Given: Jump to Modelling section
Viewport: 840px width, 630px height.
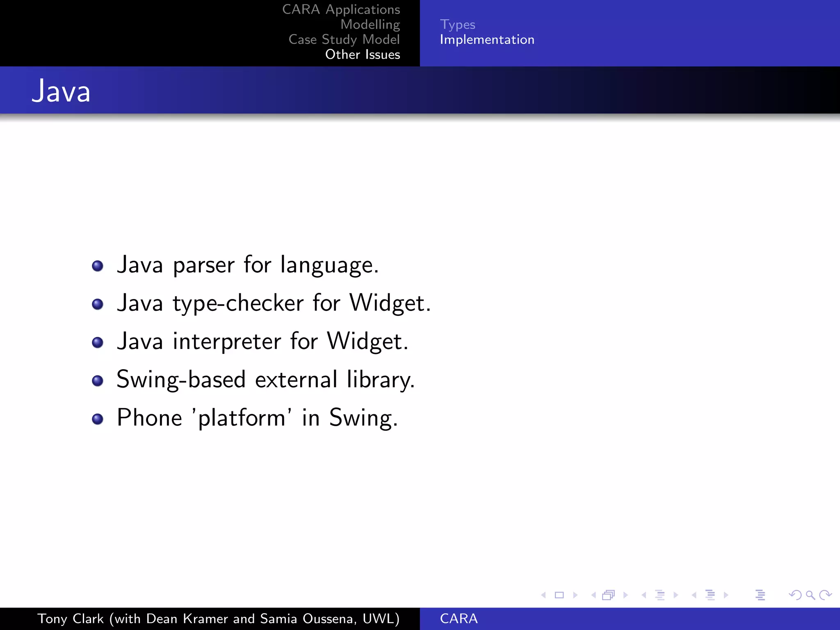Looking at the screenshot, I should tap(370, 25).
